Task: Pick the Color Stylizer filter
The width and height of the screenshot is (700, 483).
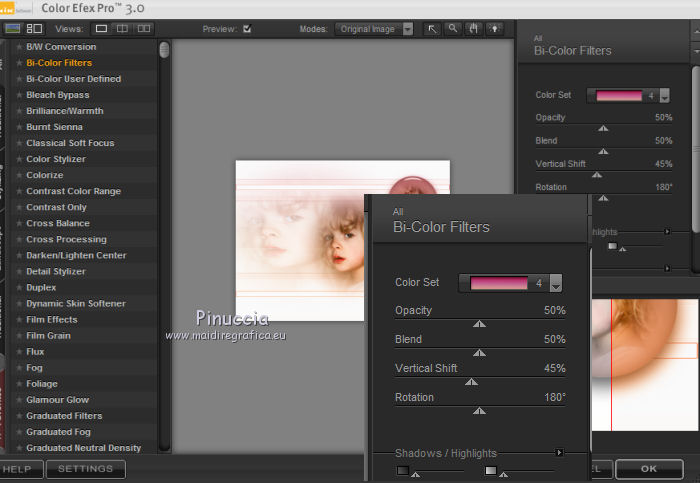Action: coord(56,159)
